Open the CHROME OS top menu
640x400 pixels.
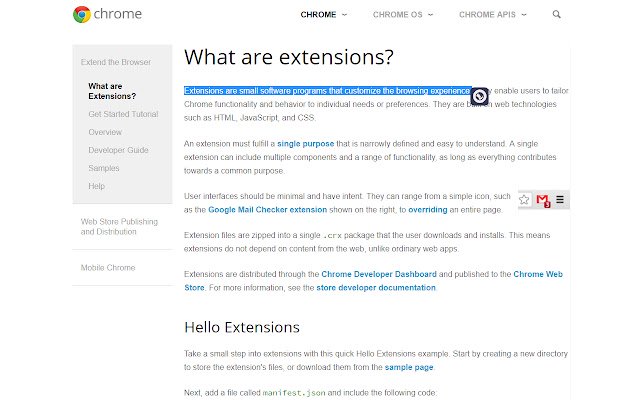398,15
